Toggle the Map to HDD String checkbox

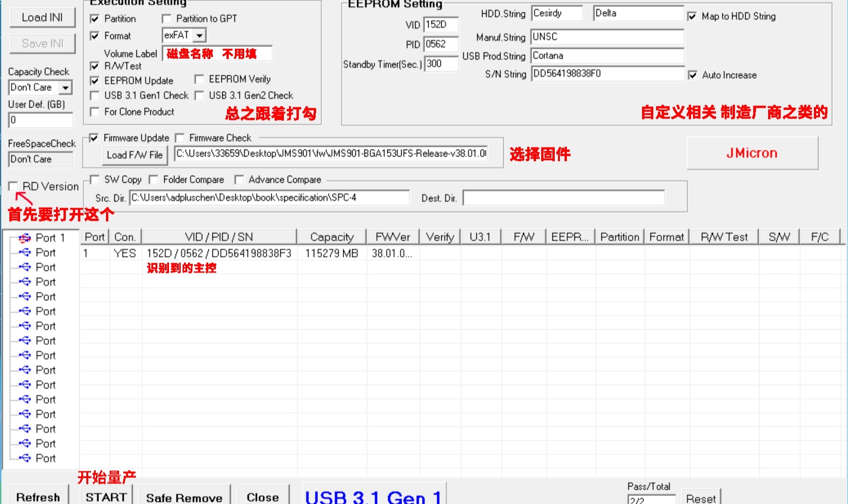[692, 16]
